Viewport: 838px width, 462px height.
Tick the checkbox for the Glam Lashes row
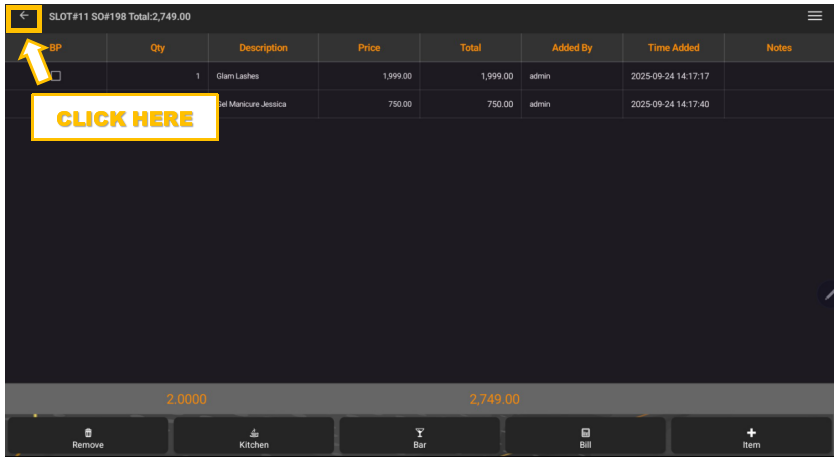(x=56, y=76)
